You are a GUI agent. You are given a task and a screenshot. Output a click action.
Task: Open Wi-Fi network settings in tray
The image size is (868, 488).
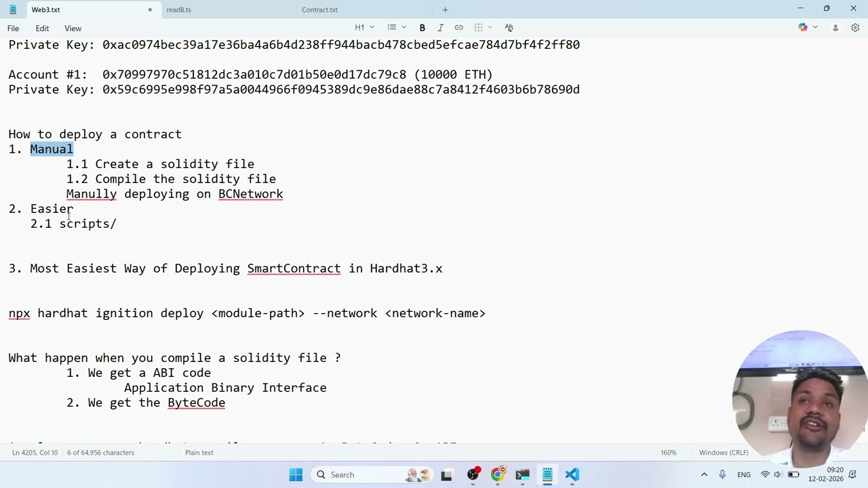765,474
